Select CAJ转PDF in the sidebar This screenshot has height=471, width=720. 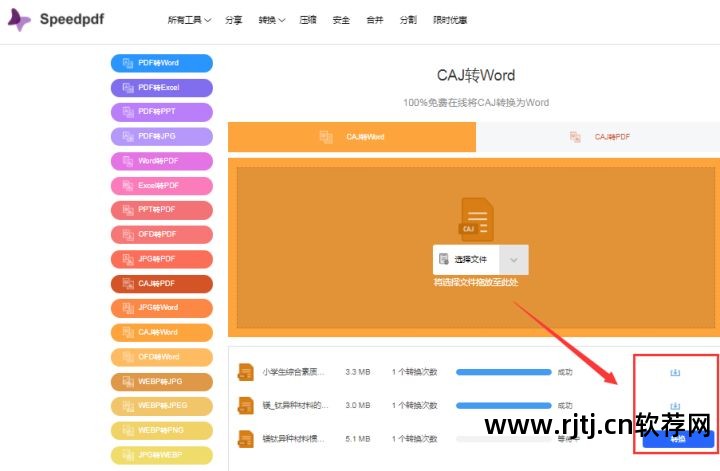pos(162,284)
